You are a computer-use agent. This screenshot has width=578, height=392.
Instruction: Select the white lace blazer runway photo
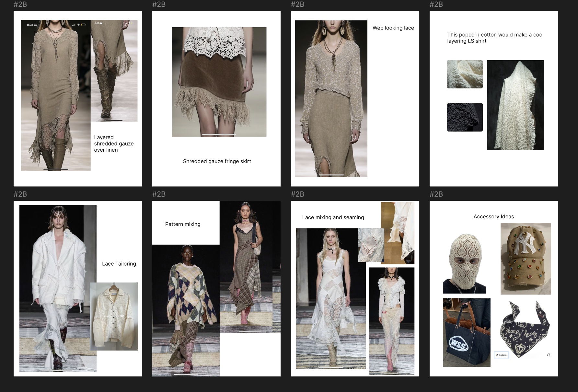58,288
